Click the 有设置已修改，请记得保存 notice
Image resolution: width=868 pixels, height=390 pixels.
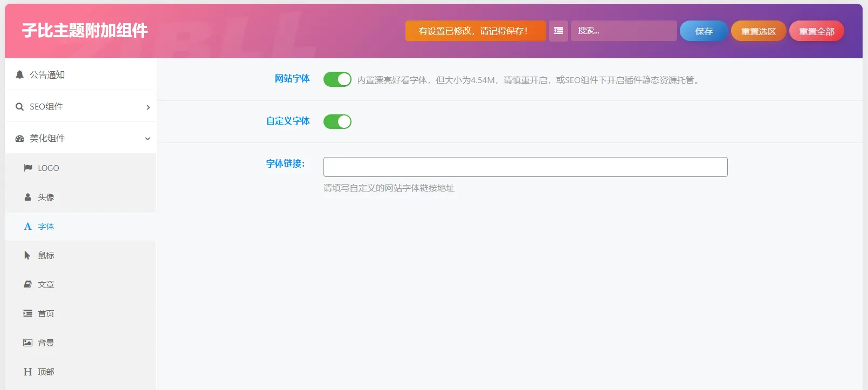tap(476, 31)
